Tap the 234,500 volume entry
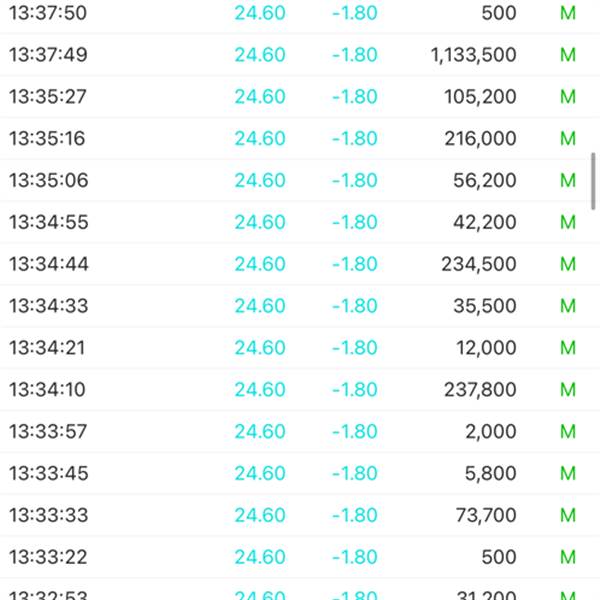 click(x=479, y=264)
